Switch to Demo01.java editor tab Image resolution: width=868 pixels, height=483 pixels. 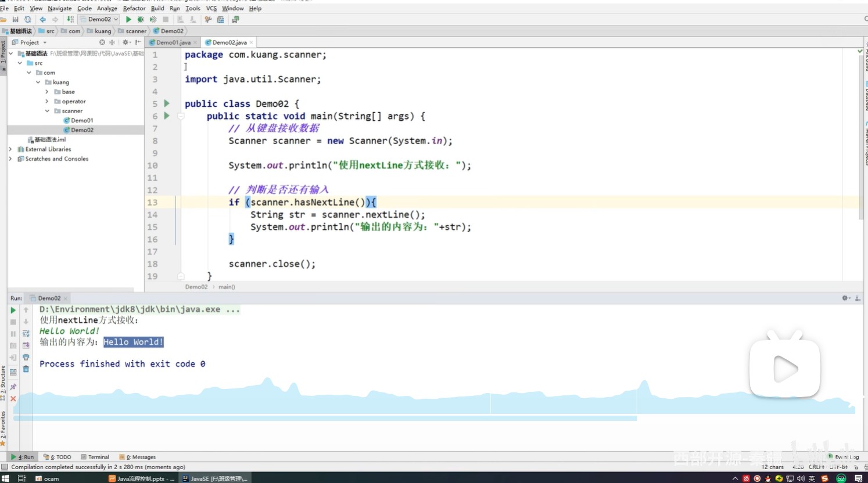coord(173,42)
